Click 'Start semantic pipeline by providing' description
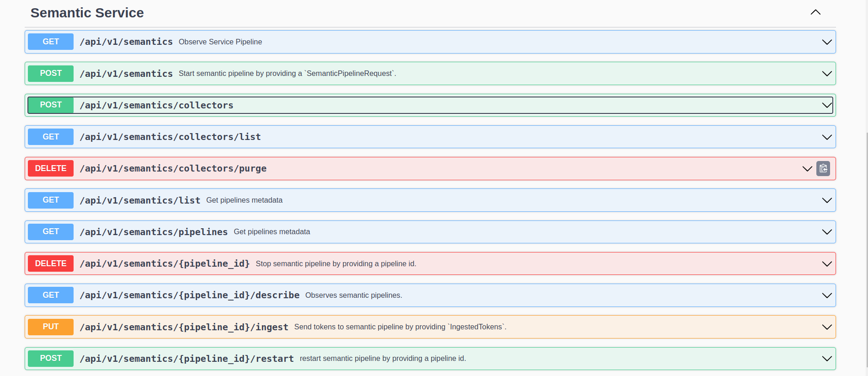This screenshot has height=376, width=868. 288,73
